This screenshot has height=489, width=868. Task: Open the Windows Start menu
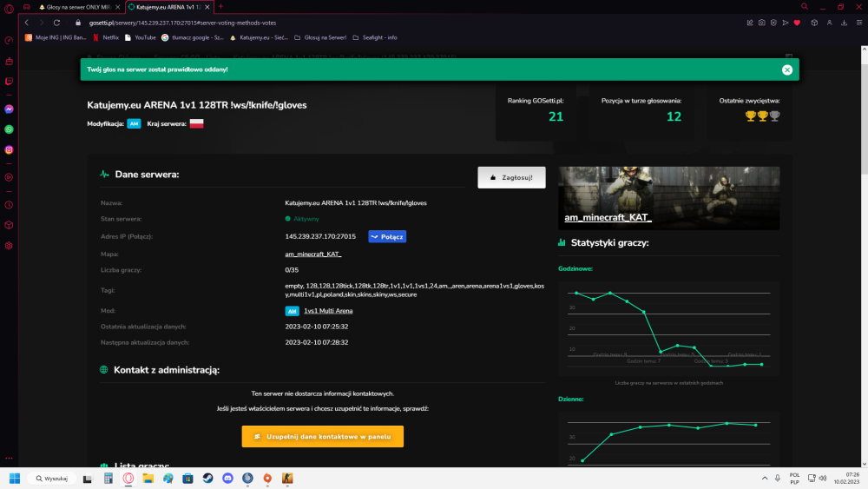click(15, 479)
